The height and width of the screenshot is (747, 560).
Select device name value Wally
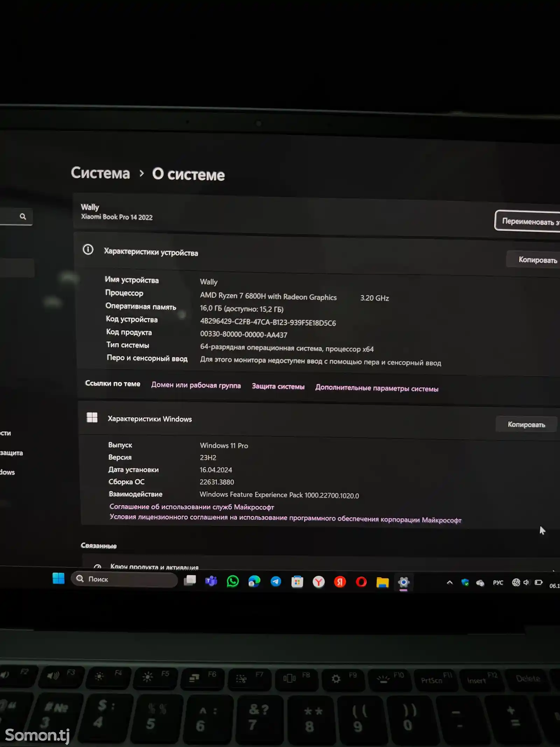pos(209,282)
